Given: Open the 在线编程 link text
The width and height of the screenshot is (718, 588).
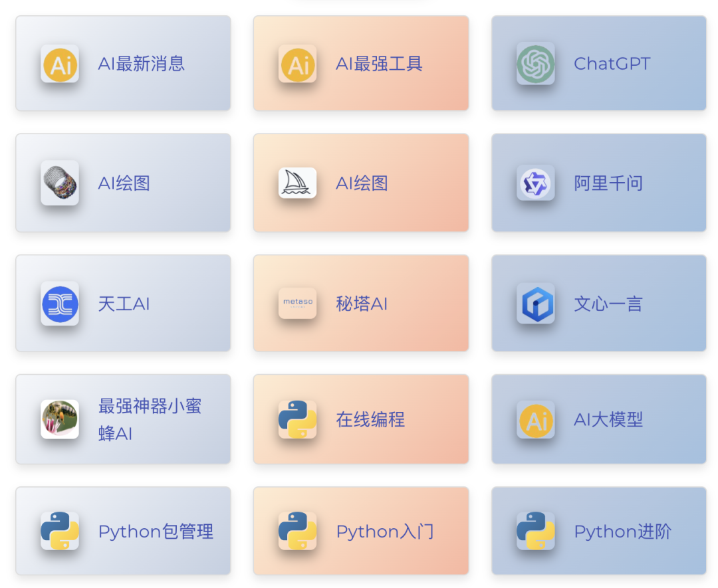Looking at the screenshot, I should pyautogui.click(x=370, y=419).
